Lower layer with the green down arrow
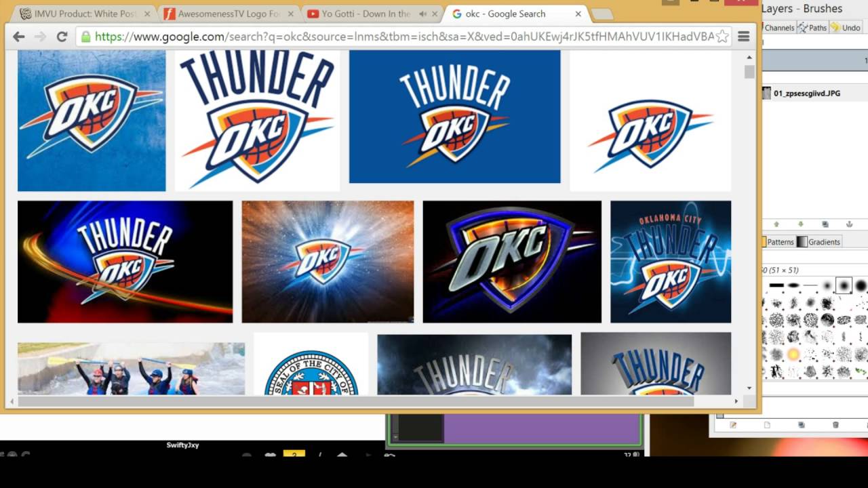This screenshot has height=488, width=868. tap(801, 224)
